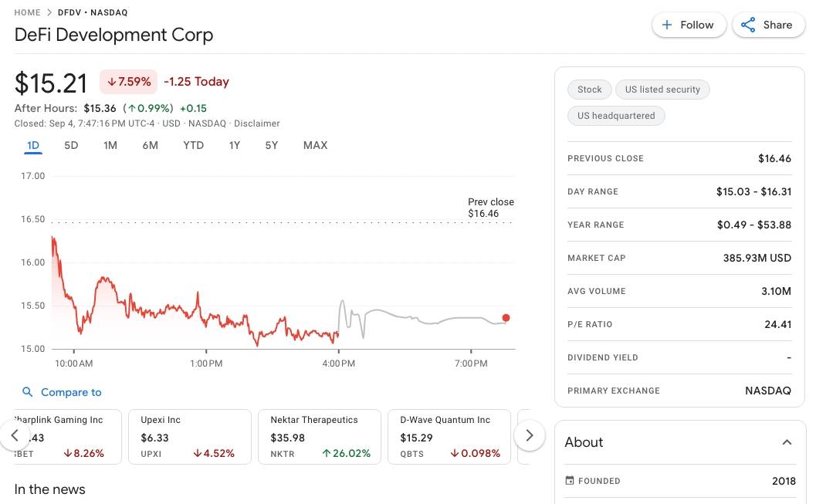
Task: Click the DeFi Development Corp title
Action: click(x=114, y=35)
